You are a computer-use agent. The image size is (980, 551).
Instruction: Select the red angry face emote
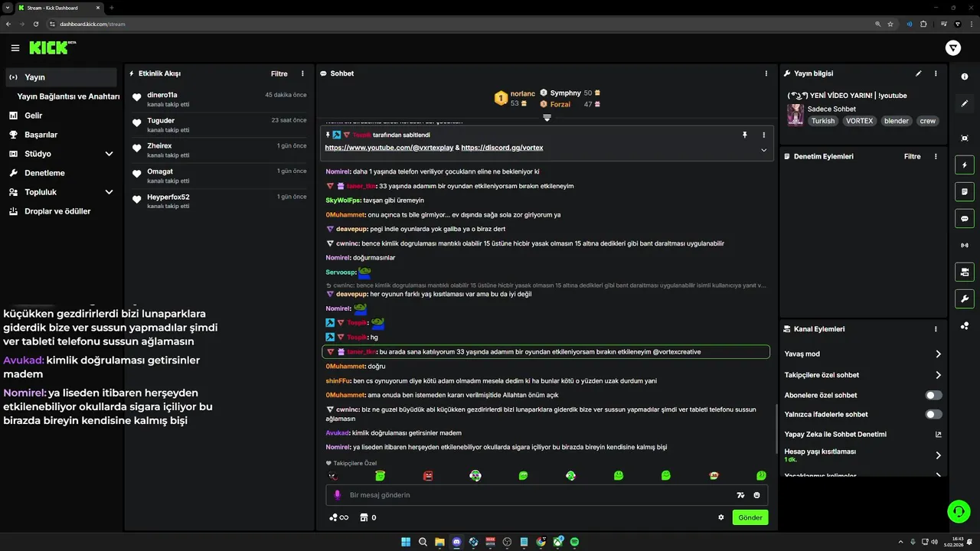pos(428,475)
